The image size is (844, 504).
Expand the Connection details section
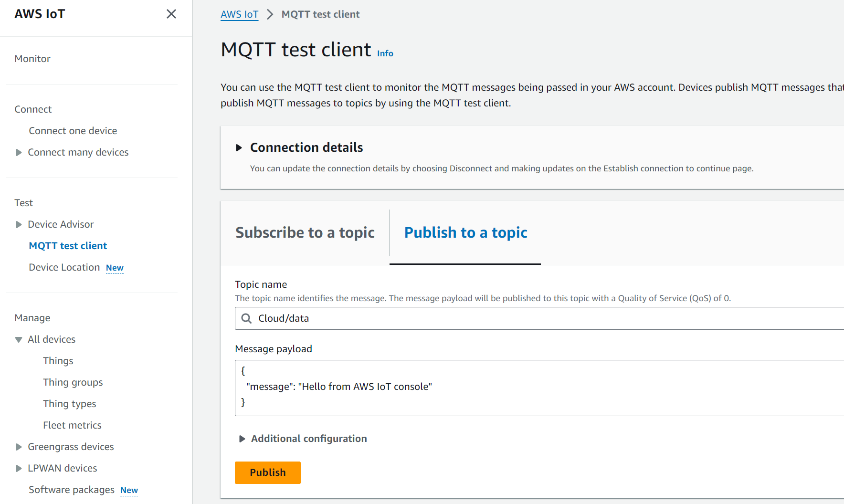point(239,148)
